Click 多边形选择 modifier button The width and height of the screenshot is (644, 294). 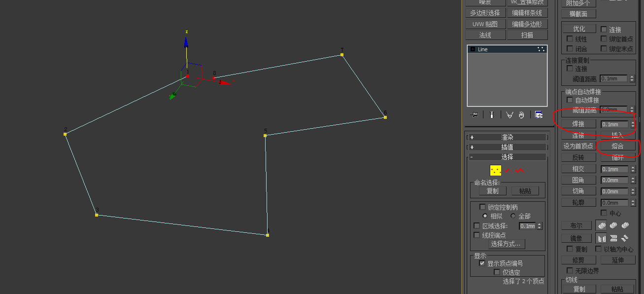[x=485, y=13]
